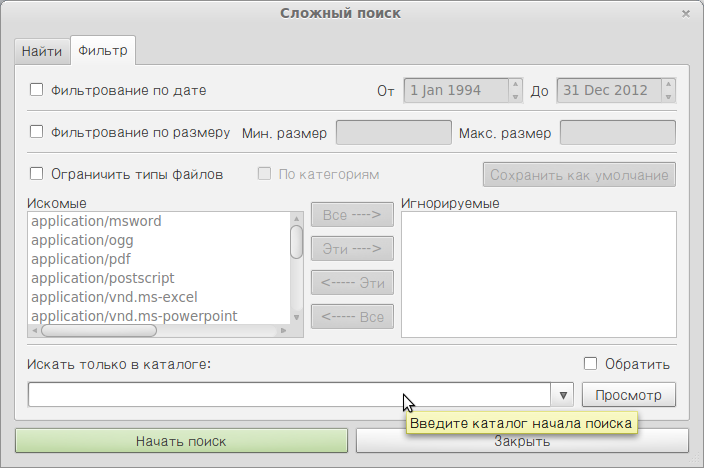Click the Начать поиск button
Screen dimensions: 704x468
[x=181, y=441]
